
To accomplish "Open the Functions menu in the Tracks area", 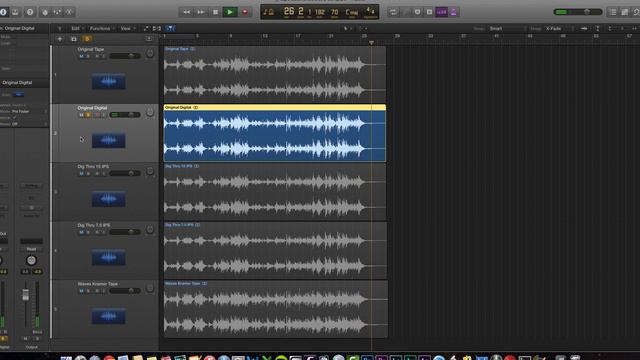I will 102,29.
